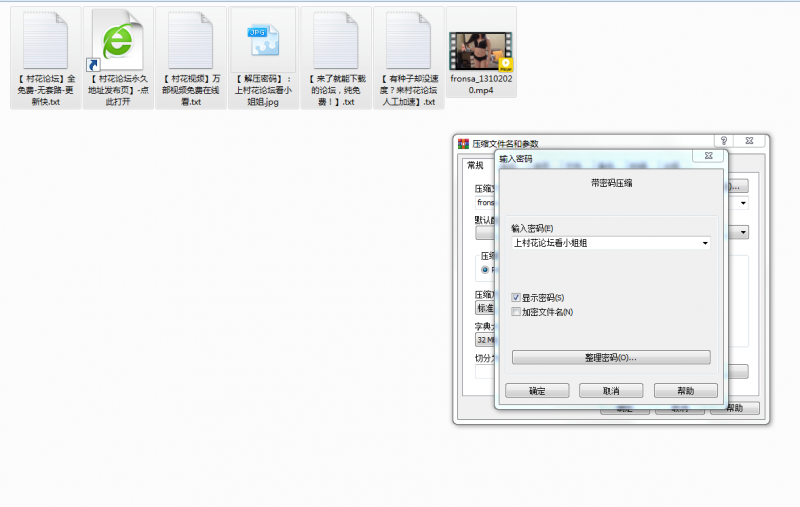800x507 pixels.
Task: Click the 【解压密码】：上村花论坛看小姐姐.jpg file name
Action: coord(263,90)
